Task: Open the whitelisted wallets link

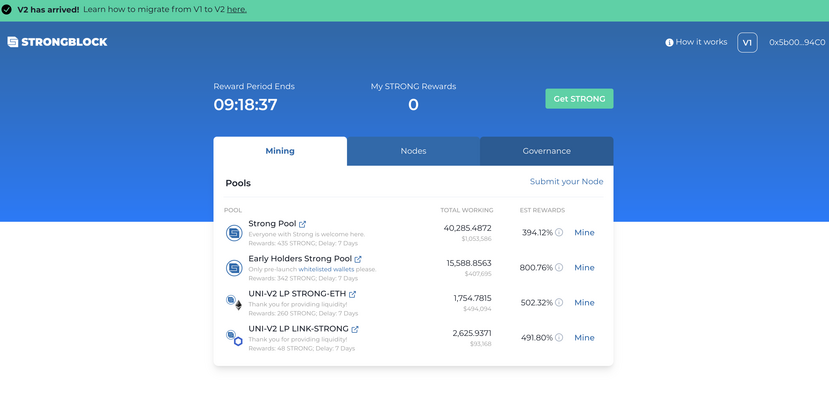Action: click(x=326, y=269)
